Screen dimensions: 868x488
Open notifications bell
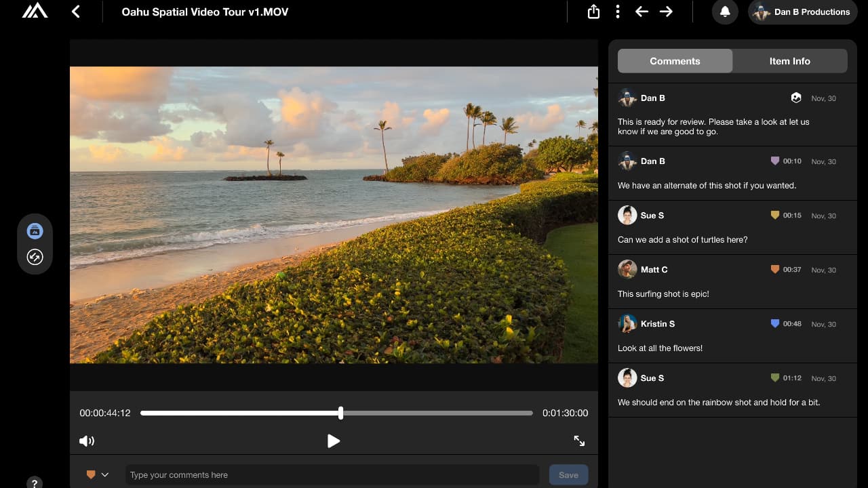(x=725, y=12)
